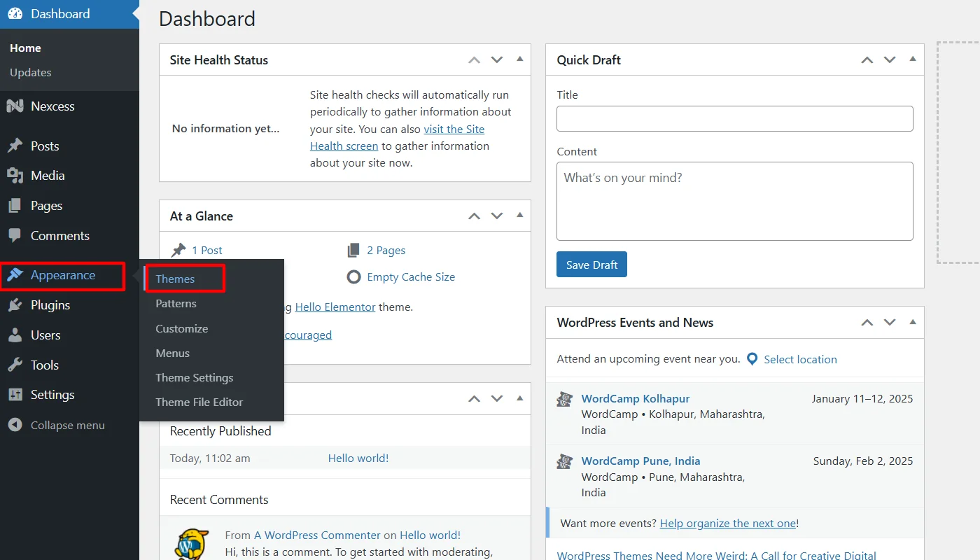Click the Collapse menu arrow icon

pos(15,425)
